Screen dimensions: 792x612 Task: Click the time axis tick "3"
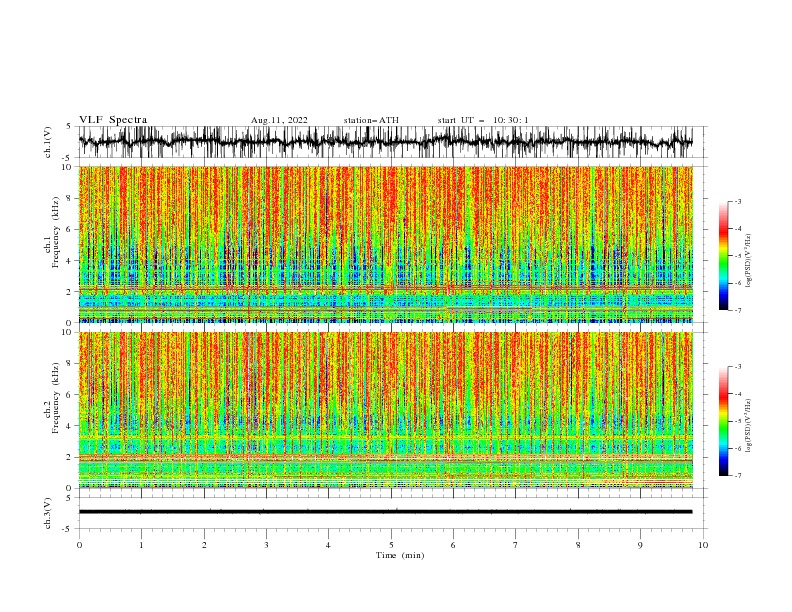click(x=266, y=545)
